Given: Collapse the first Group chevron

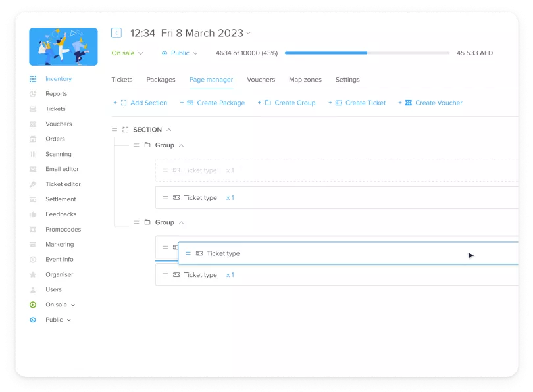Looking at the screenshot, I should 182,145.
